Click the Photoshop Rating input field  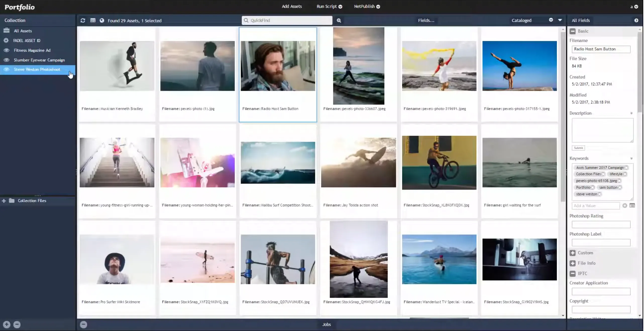point(601,225)
